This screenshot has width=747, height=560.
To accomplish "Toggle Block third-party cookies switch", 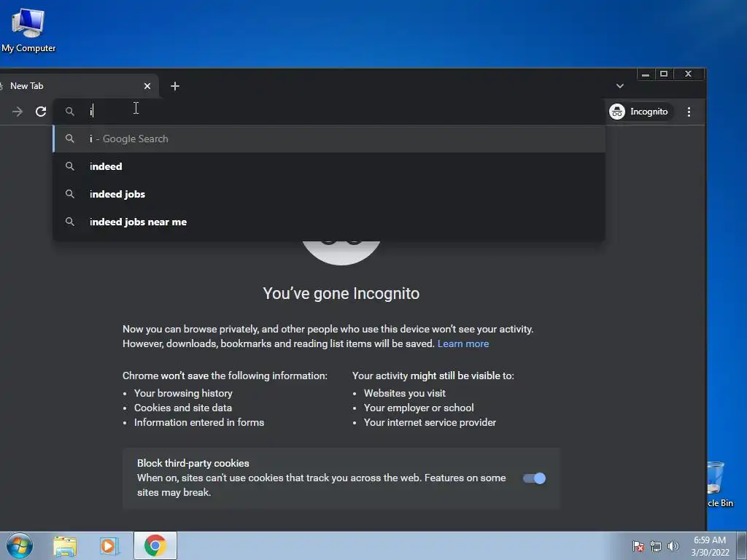I will tap(534, 478).
